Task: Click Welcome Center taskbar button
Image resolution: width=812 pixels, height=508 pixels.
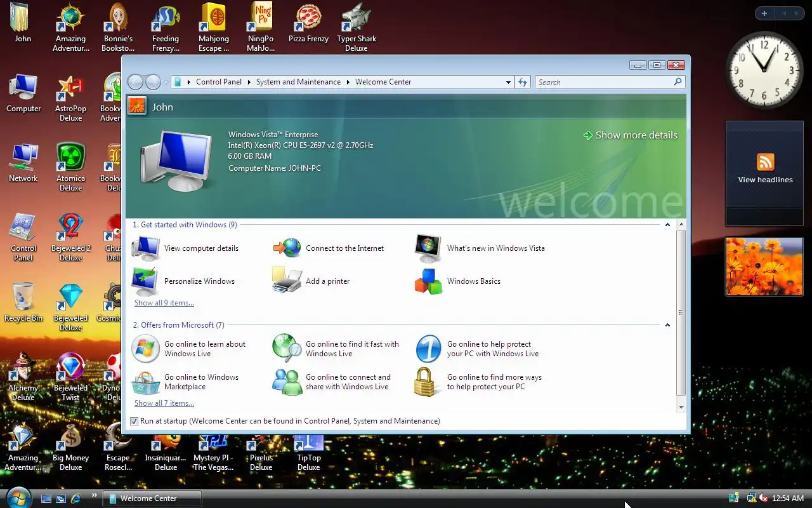Action: click(152, 498)
